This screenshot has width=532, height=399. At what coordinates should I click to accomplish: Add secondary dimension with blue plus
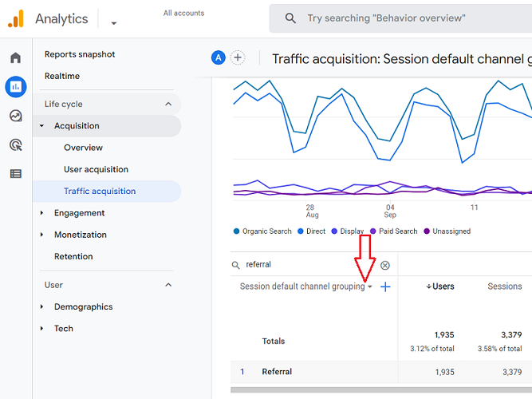point(385,287)
